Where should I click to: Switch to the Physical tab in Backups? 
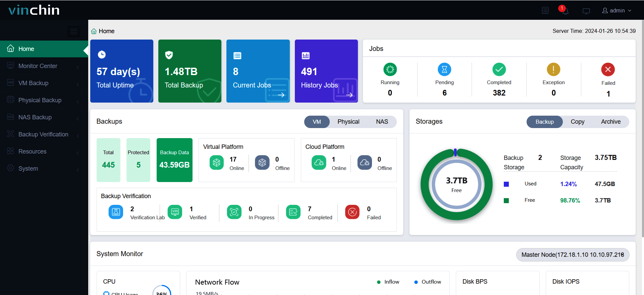348,122
